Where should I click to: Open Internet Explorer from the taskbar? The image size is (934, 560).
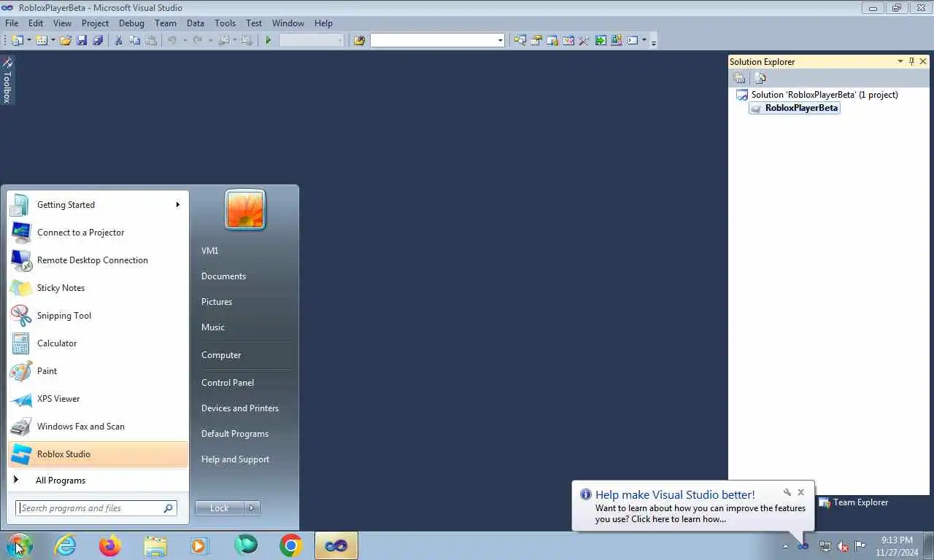pos(65,545)
